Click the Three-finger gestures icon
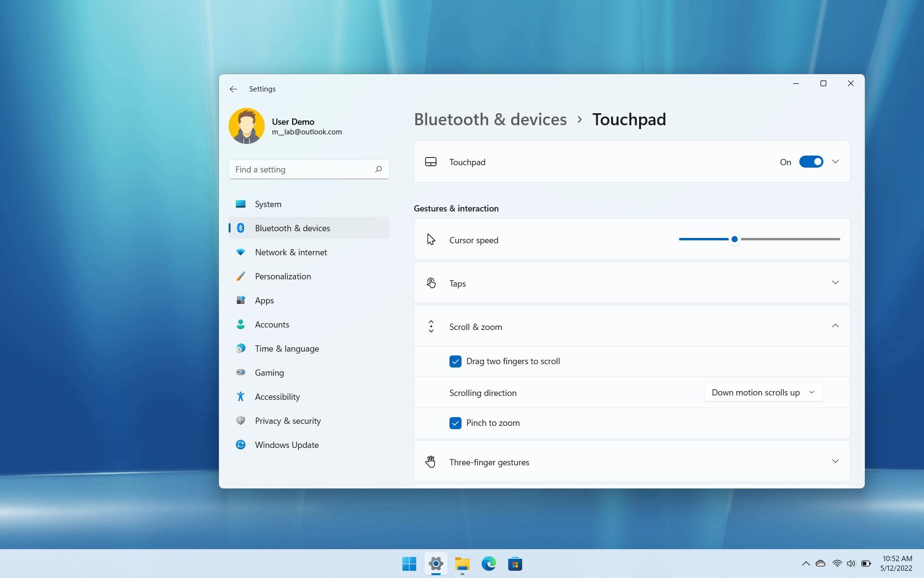 click(430, 461)
